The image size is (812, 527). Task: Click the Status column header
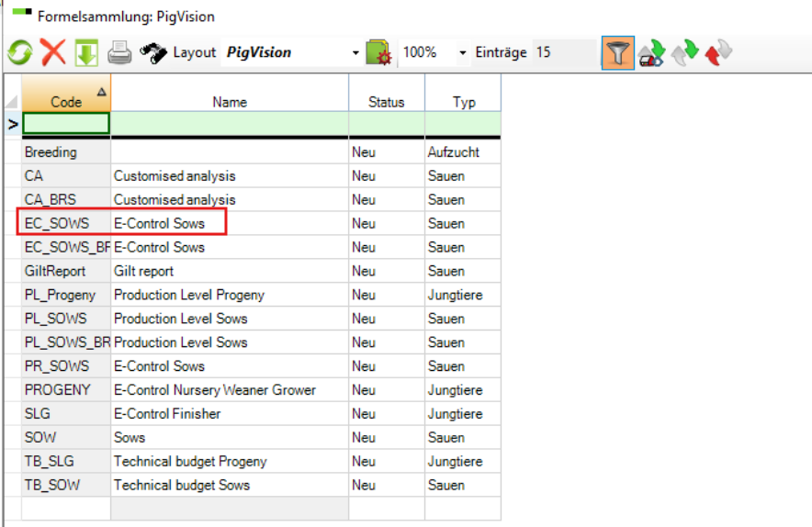tap(387, 93)
